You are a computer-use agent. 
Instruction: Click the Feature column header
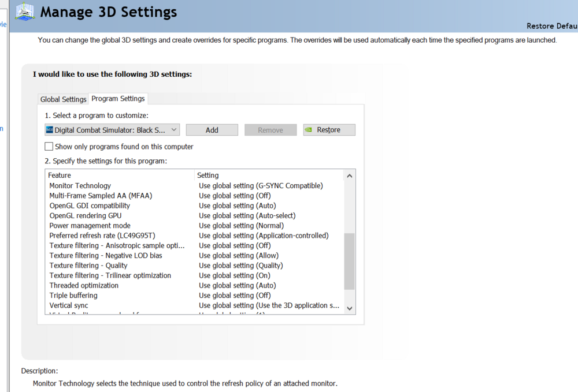pyautogui.click(x=120, y=175)
